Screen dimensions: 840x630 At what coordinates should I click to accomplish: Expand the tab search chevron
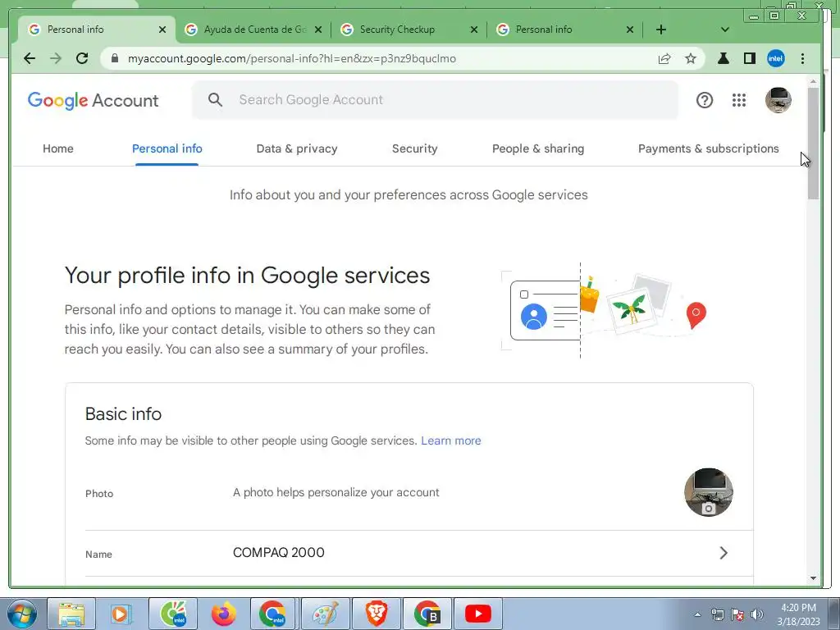(725, 30)
